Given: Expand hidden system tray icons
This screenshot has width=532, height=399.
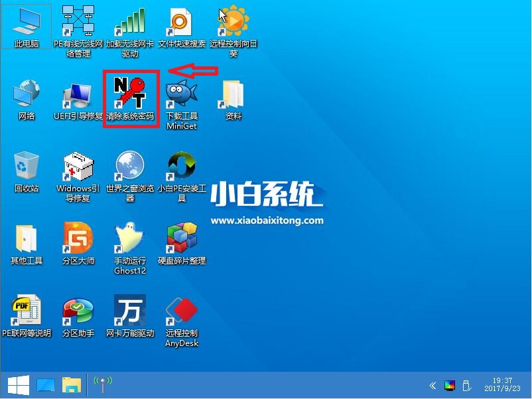Looking at the screenshot, I should (x=432, y=384).
